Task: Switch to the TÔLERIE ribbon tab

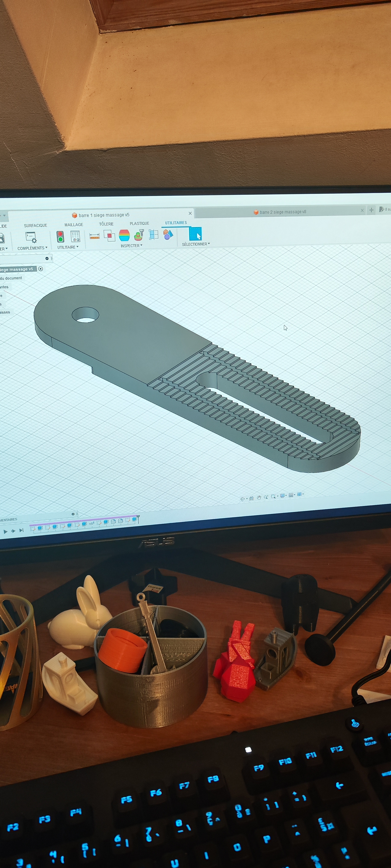Action: (x=106, y=224)
